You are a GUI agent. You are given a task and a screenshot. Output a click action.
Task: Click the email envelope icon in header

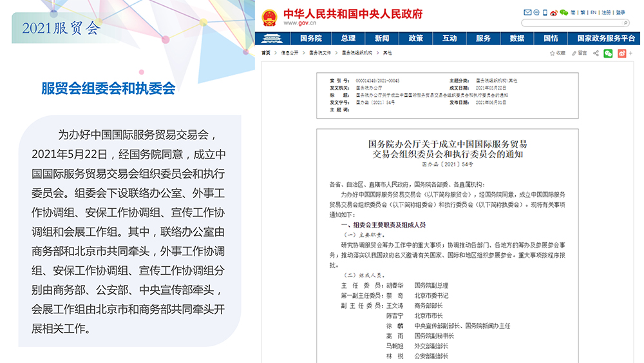pyautogui.click(x=527, y=12)
